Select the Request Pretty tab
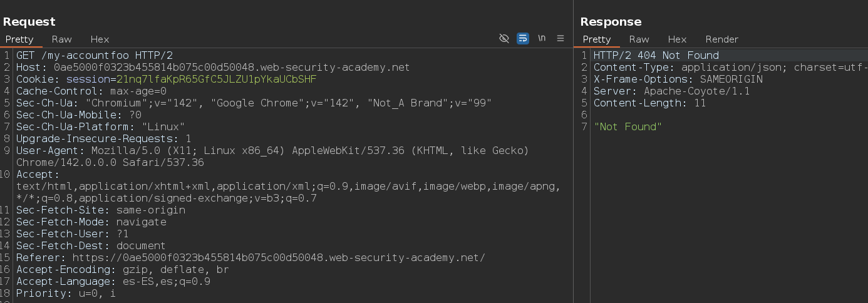868x303 pixels. click(x=19, y=39)
